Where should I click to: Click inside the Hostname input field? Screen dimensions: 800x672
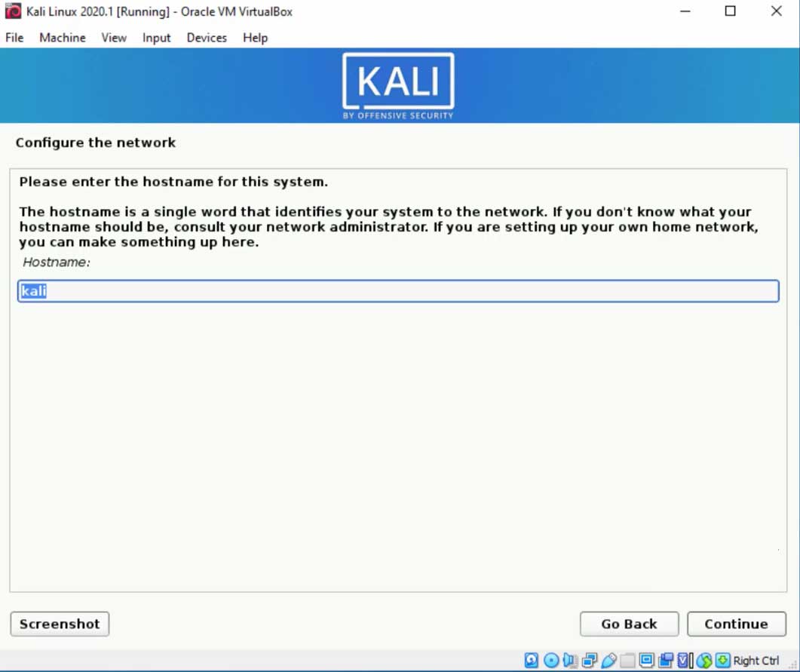point(398,291)
